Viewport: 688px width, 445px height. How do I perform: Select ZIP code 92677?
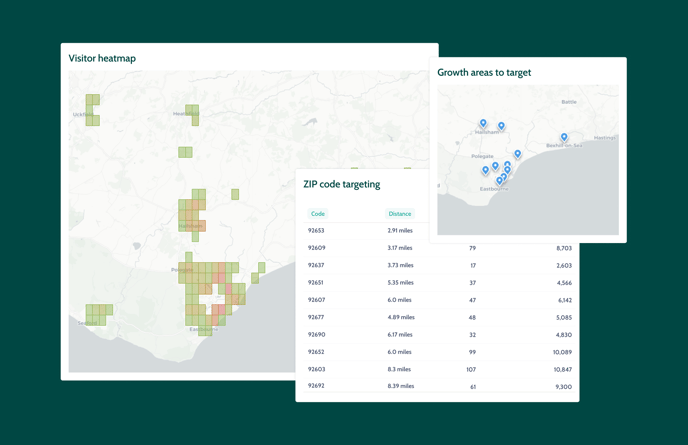point(316,317)
